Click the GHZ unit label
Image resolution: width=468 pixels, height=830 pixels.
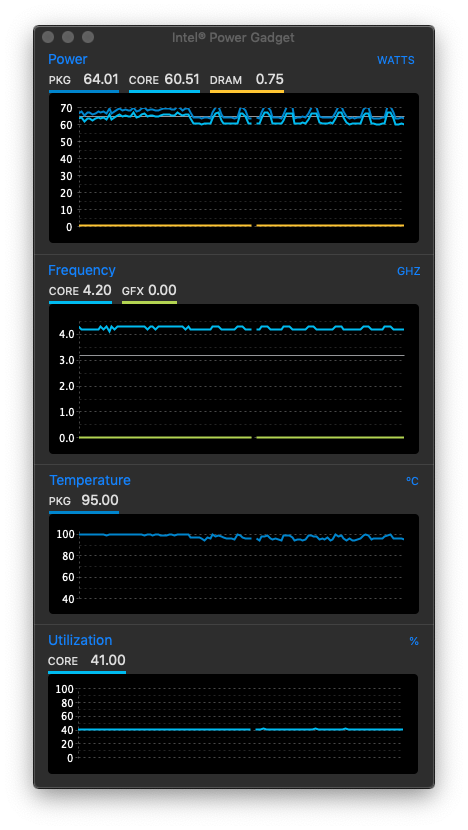coord(408,272)
